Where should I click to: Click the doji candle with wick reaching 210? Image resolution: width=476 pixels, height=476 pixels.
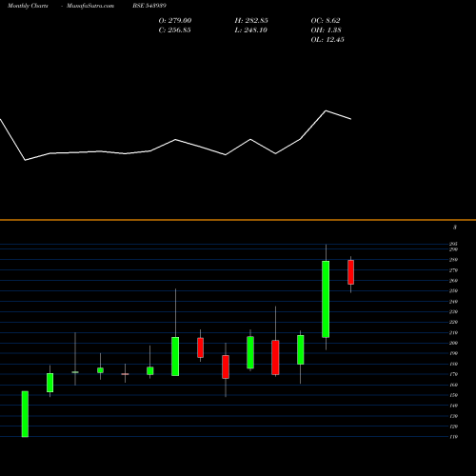pyautogui.click(x=75, y=372)
